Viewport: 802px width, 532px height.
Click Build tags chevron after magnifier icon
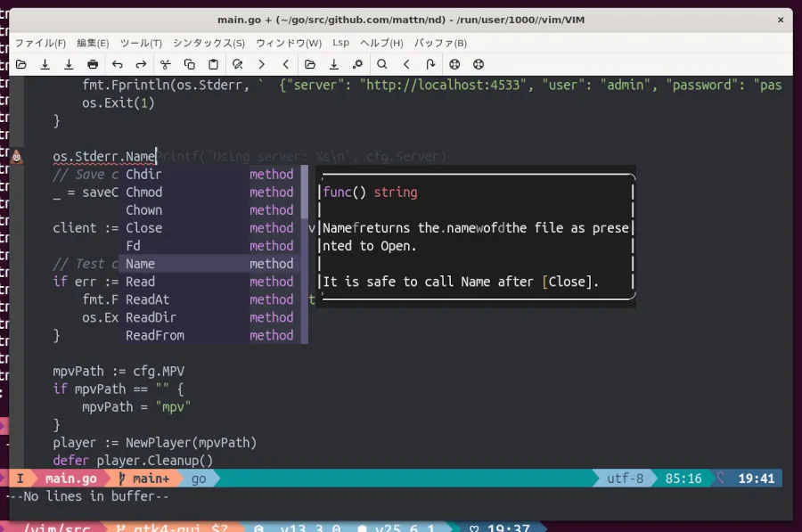coord(406,64)
